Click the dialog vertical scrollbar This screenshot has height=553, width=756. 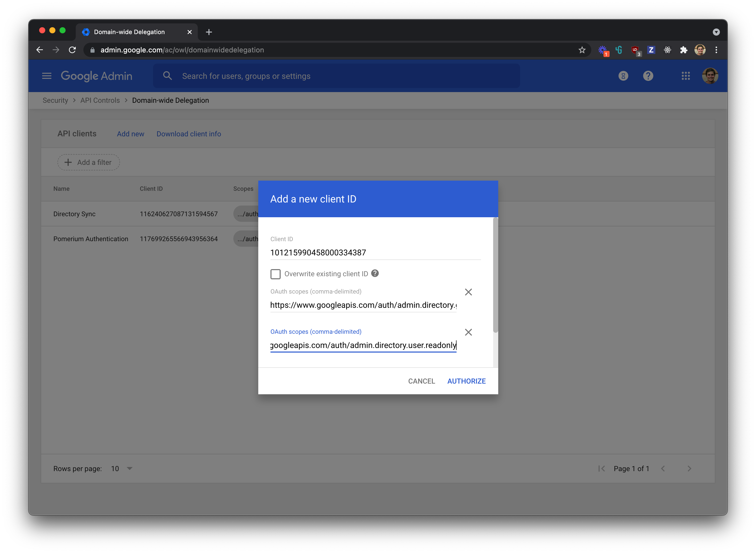click(495, 275)
